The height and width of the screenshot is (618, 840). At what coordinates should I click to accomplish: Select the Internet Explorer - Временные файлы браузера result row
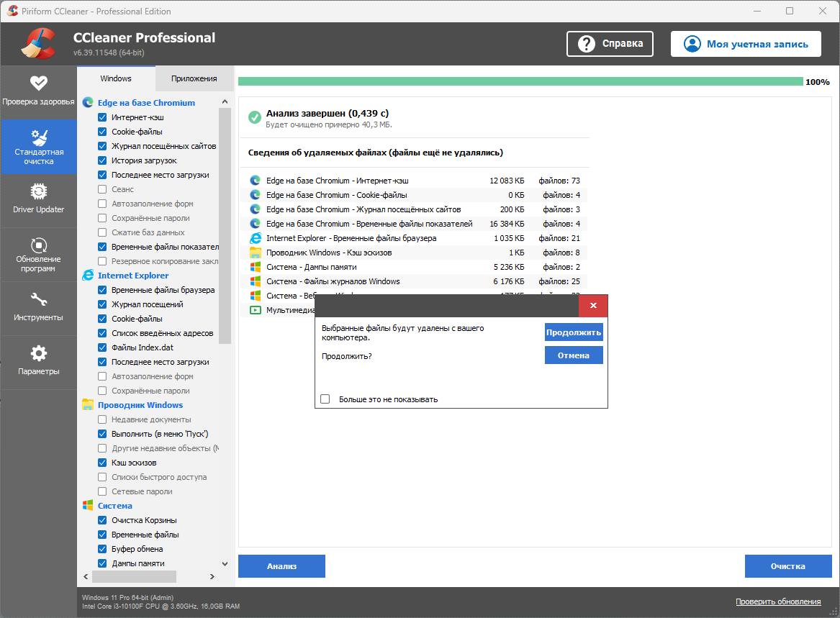pos(415,238)
